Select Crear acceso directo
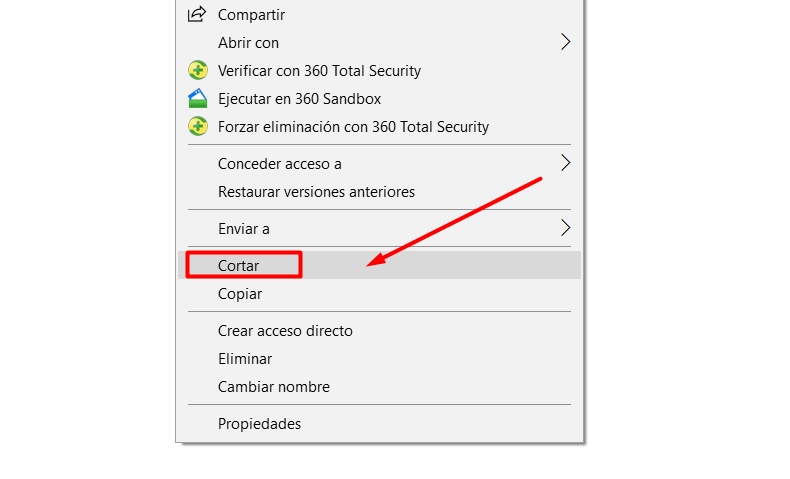Viewport: 790px width, 479px height. [x=379, y=330]
